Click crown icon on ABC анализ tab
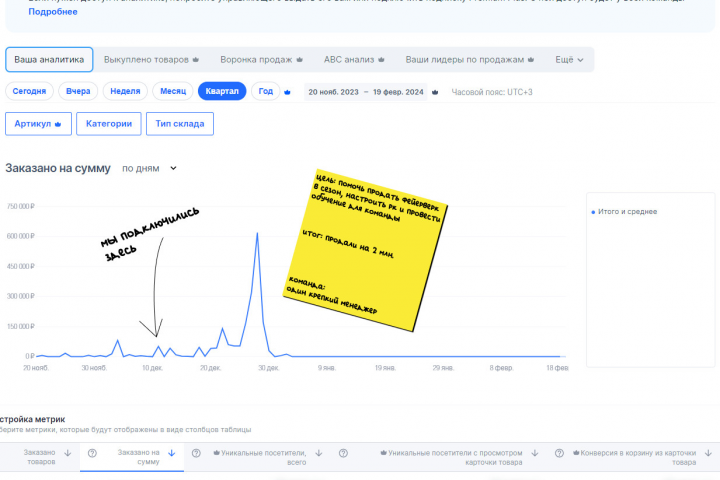This screenshot has width=720, height=480. [x=381, y=60]
